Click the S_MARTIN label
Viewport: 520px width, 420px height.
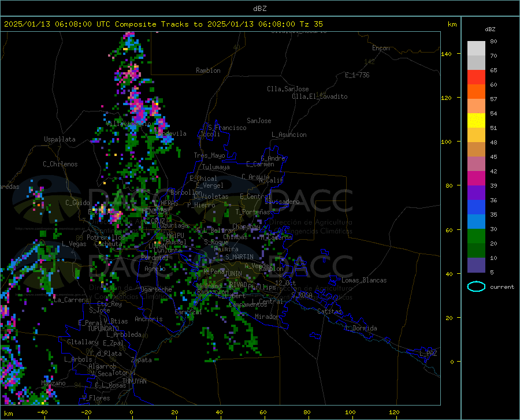coord(239,257)
